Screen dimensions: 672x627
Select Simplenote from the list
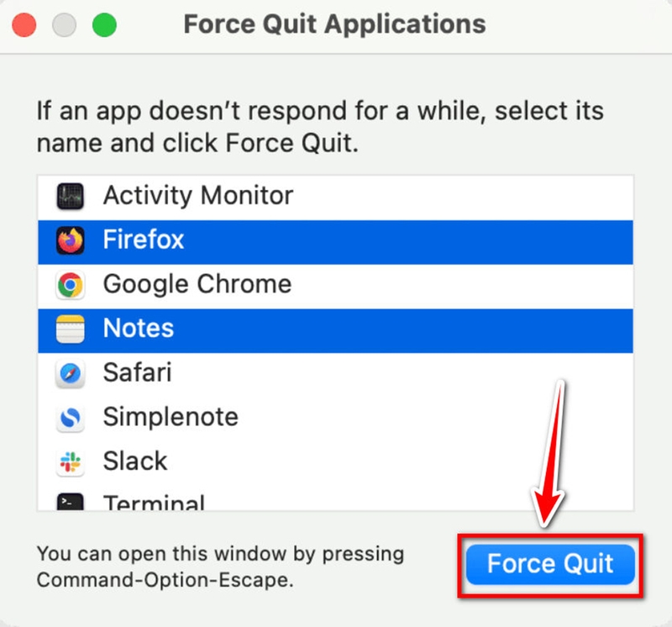[171, 417]
